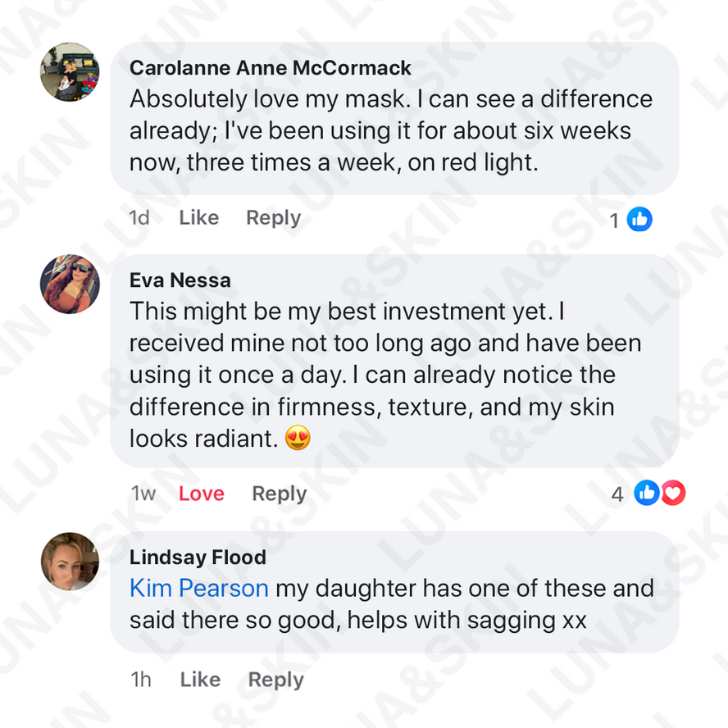This screenshot has width=728, height=728.
Task: Click the red heart reaction icon on Eva's comment
Action: click(x=673, y=494)
